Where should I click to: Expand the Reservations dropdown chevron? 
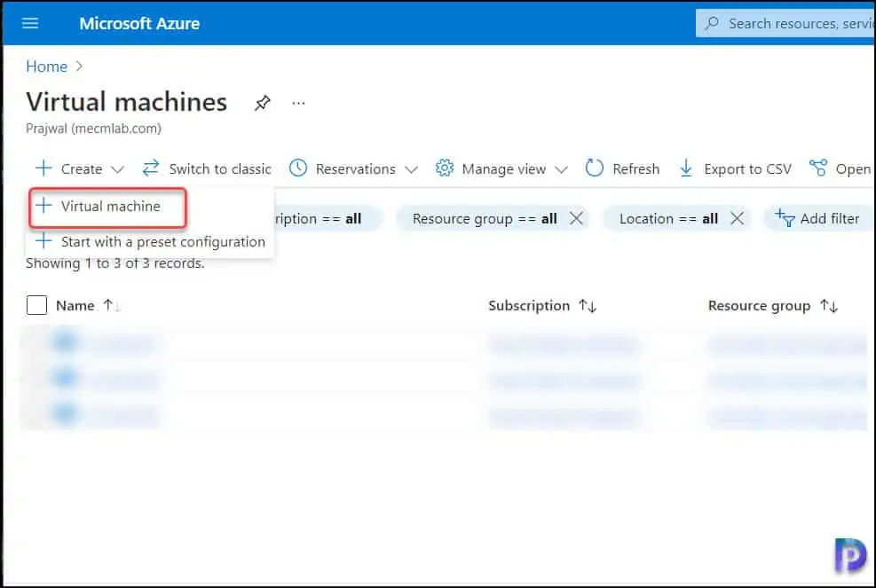point(411,169)
